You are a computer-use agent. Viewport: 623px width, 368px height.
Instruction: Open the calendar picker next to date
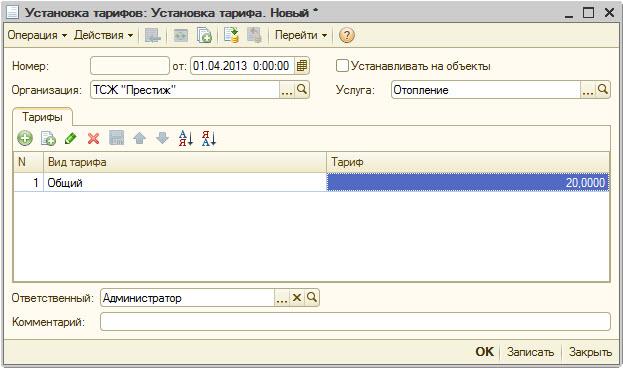coord(302,66)
